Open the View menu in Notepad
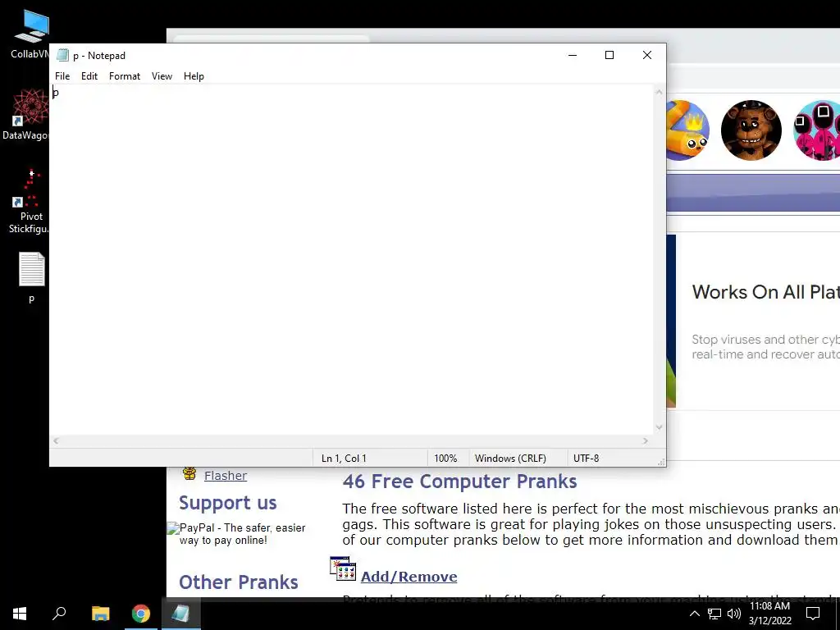Image resolution: width=840 pixels, height=630 pixels. pos(162,76)
